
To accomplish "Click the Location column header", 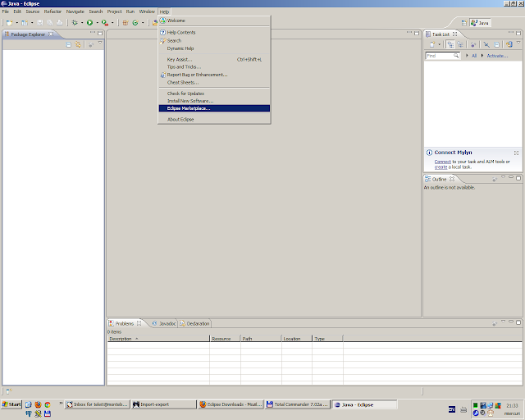I will [297, 339].
